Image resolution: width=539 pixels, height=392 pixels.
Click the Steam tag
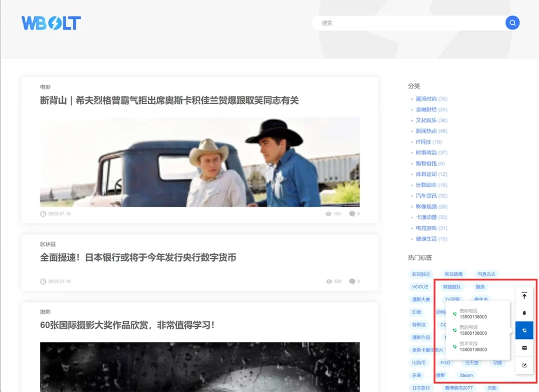coord(466,375)
